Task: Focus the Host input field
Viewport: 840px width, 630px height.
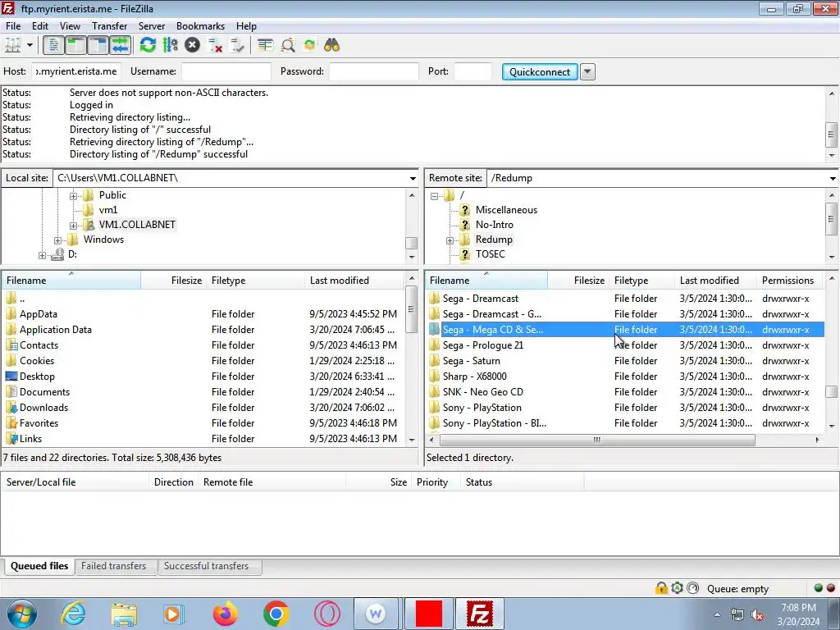Action: pyautogui.click(x=75, y=72)
